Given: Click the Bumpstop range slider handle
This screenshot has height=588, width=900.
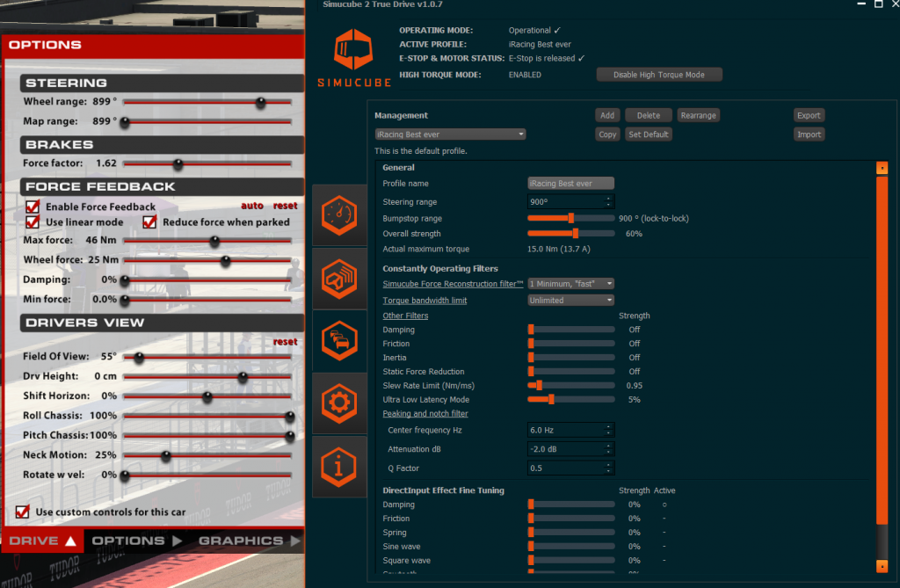Looking at the screenshot, I should point(571,218).
